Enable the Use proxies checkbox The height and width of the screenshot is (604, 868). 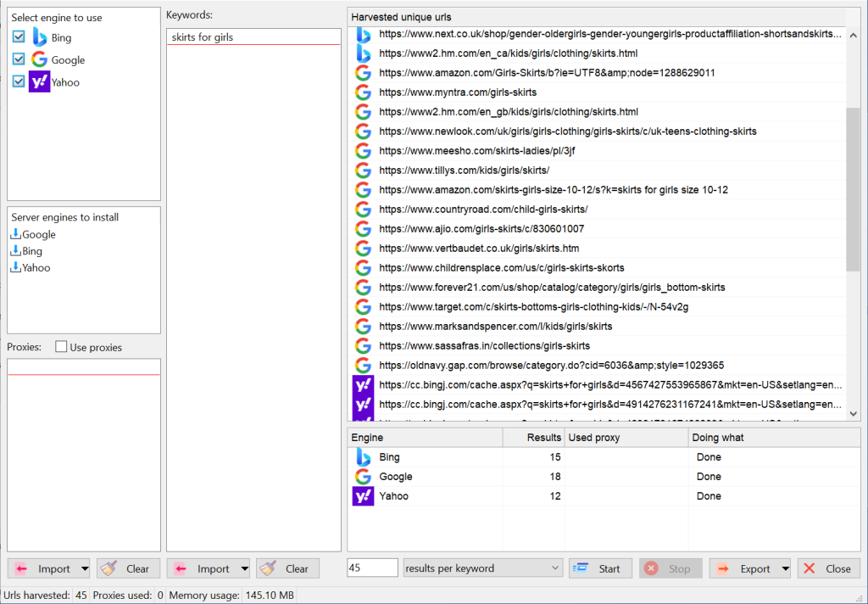tap(61, 347)
